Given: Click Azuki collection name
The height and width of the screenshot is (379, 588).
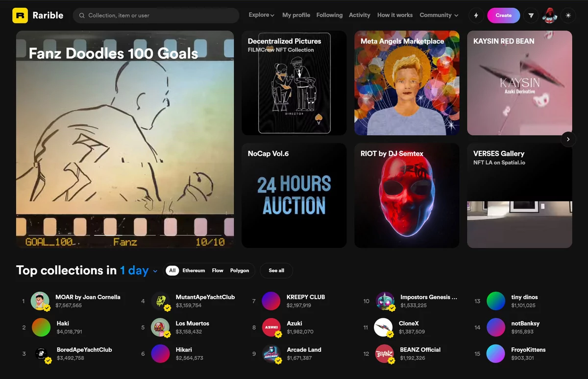Looking at the screenshot, I should coord(294,324).
